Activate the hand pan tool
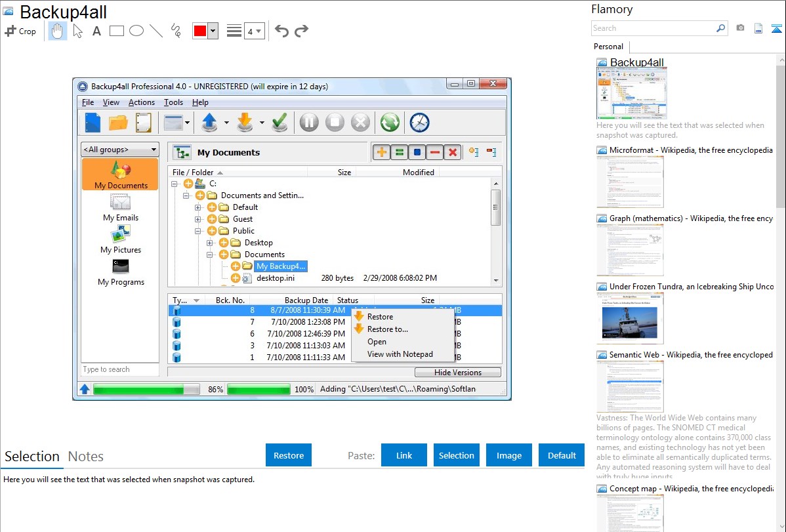The height and width of the screenshot is (532, 786). (57, 31)
